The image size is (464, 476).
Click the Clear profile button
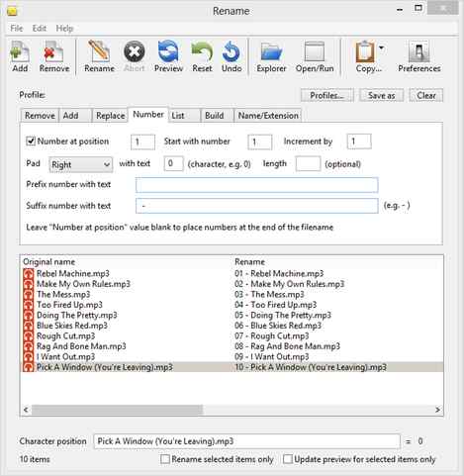point(426,96)
